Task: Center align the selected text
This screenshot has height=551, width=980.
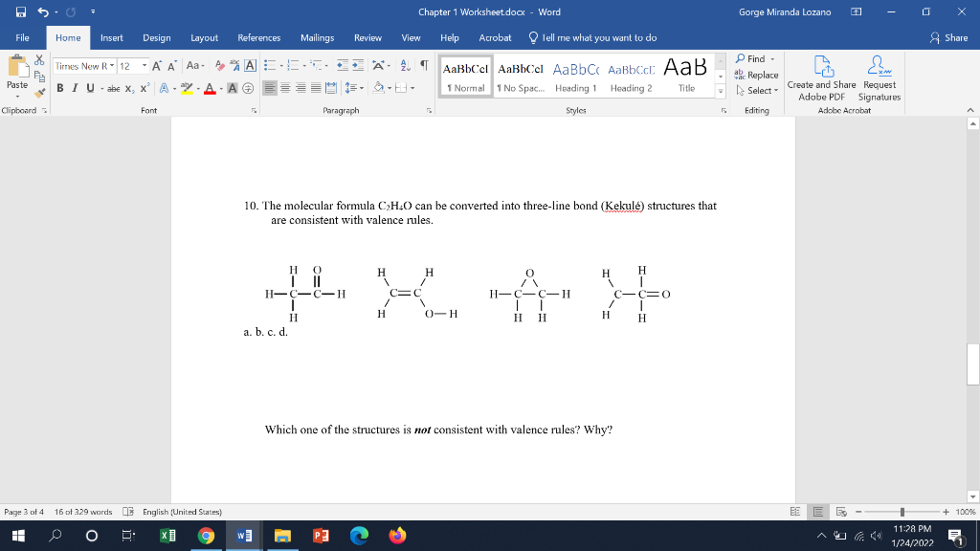Action: [x=286, y=88]
